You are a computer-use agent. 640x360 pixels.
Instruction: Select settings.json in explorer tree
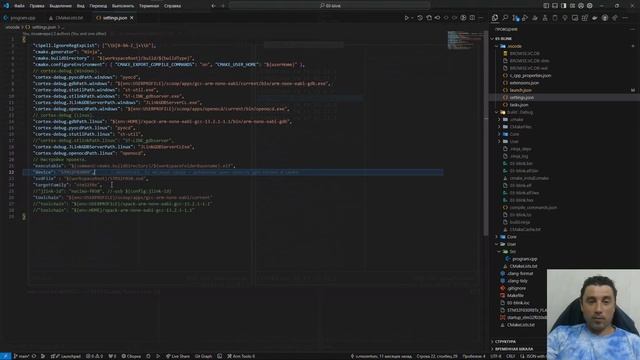tap(521, 98)
